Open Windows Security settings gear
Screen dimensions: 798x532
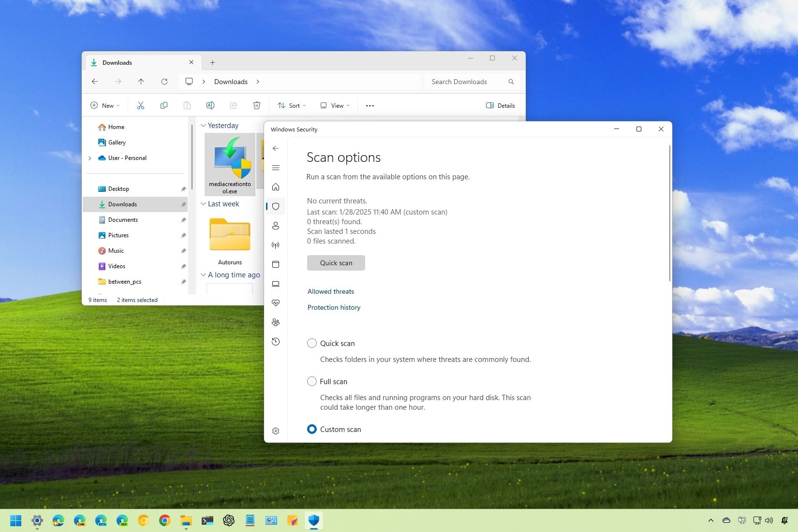click(276, 431)
